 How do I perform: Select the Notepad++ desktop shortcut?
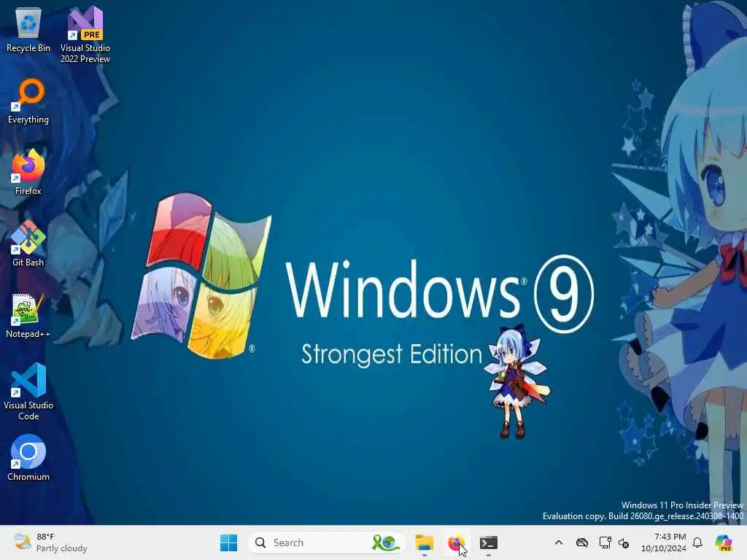(28, 315)
